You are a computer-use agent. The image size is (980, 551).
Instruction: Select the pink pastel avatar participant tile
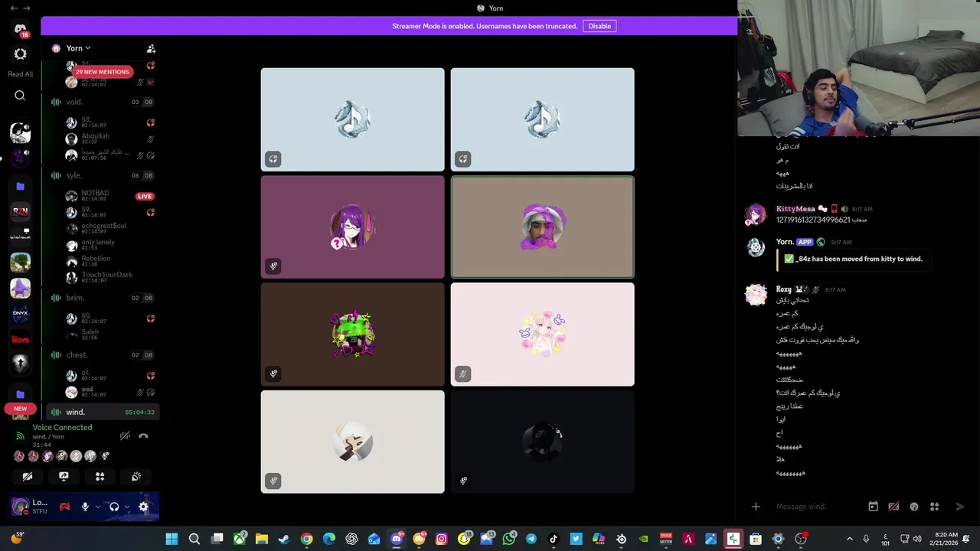[542, 334]
